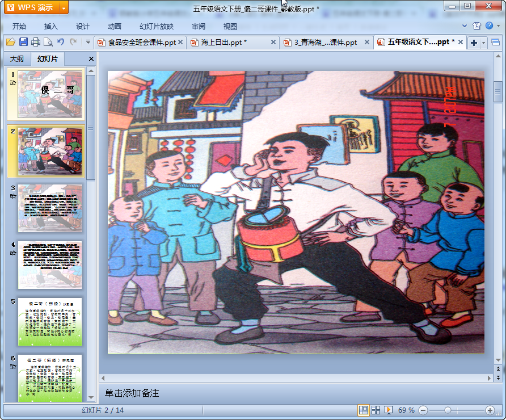This screenshot has height=420, width=506.
Task: Select slide 2 thumbnail
Action: coord(50,152)
